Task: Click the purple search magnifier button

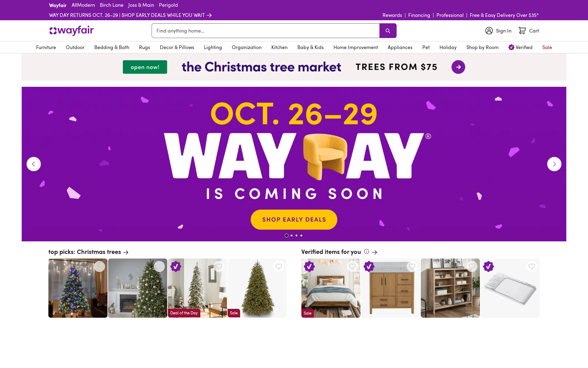Action: click(388, 31)
